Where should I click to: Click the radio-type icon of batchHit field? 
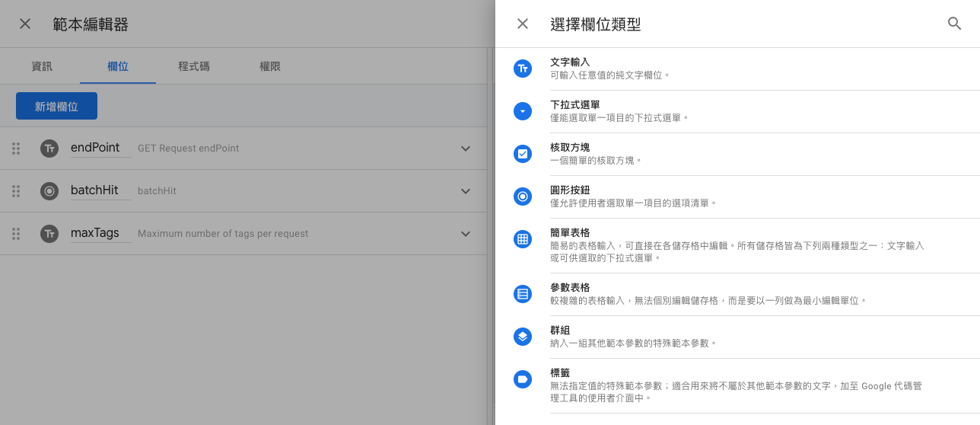(x=49, y=191)
